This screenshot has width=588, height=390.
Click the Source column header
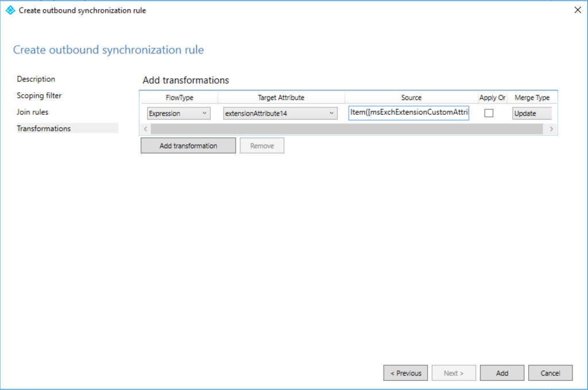coord(412,97)
